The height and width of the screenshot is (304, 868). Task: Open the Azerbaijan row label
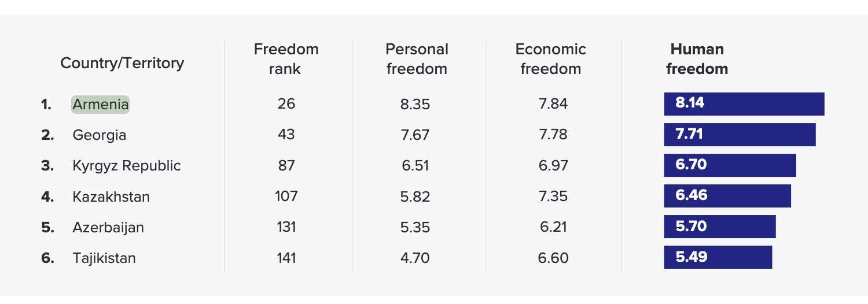tap(108, 227)
